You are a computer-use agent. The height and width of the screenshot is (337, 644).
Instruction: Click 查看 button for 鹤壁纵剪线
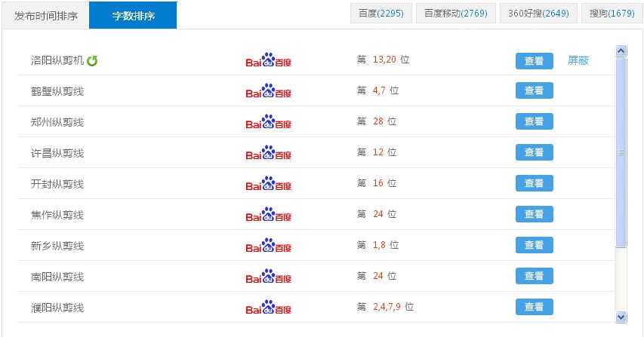535,90
